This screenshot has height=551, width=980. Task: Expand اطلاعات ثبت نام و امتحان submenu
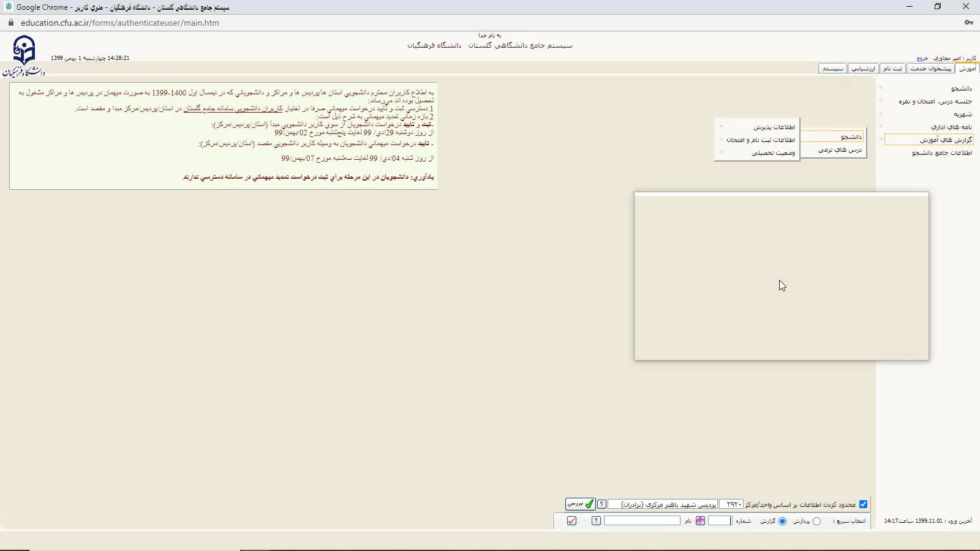[761, 140]
